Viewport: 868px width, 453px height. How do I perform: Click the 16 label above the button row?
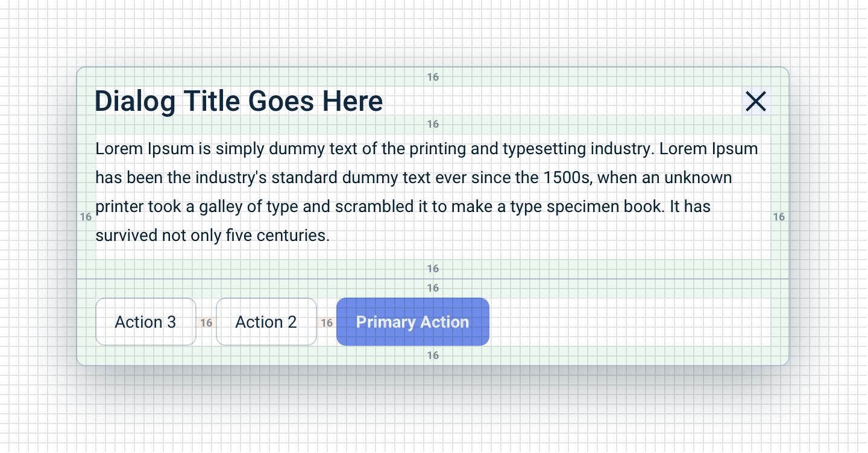pyautogui.click(x=433, y=287)
